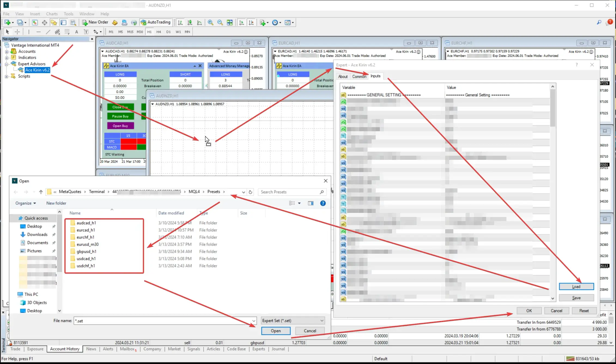Click the New Order button
The height and width of the screenshot is (364, 616).
tap(95, 22)
